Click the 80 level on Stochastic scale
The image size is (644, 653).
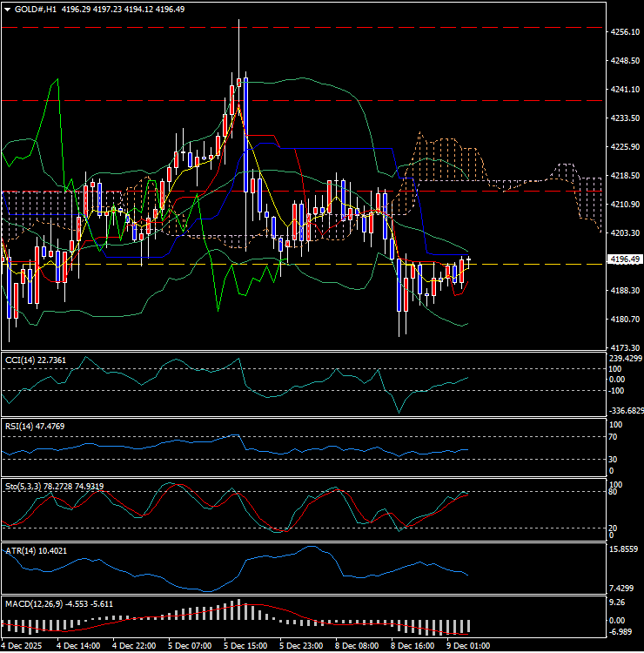coord(614,492)
